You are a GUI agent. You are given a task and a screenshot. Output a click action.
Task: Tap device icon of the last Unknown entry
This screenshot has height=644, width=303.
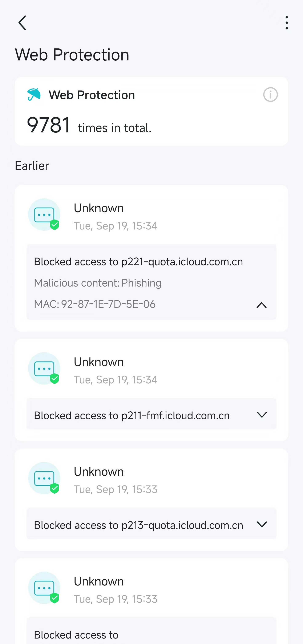pos(44,588)
